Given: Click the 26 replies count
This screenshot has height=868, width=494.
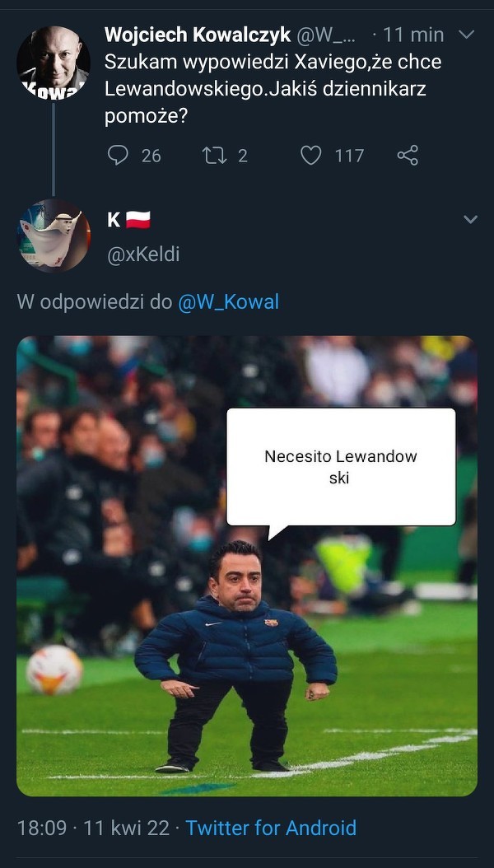Looking at the screenshot, I should tap(151, 156).
